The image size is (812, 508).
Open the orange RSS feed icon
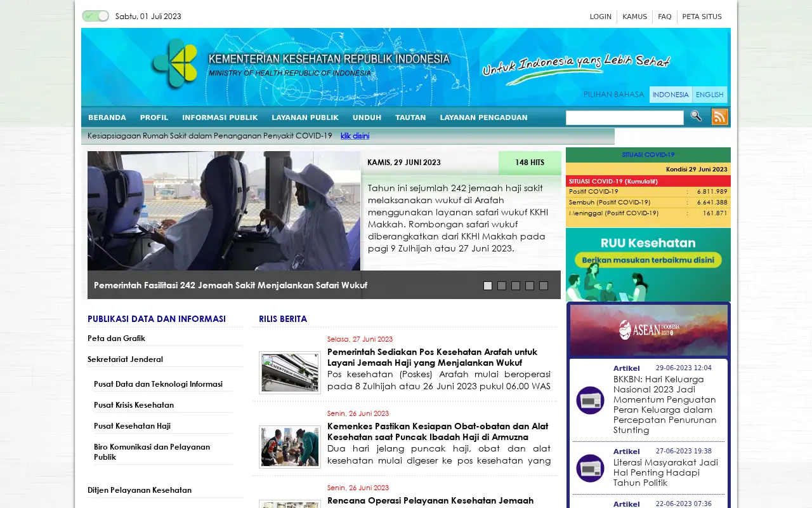(720, 117)
